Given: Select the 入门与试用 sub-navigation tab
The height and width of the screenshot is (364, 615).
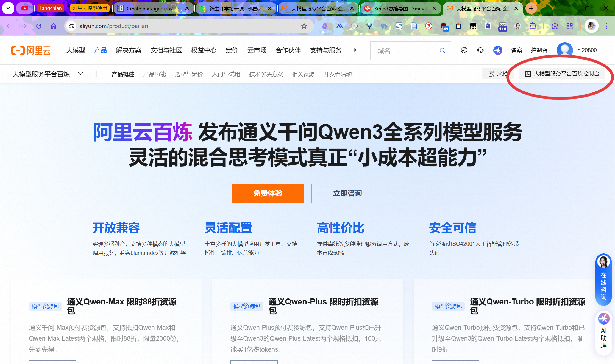Looking at the screenshot, I should (x=226, y=74).
